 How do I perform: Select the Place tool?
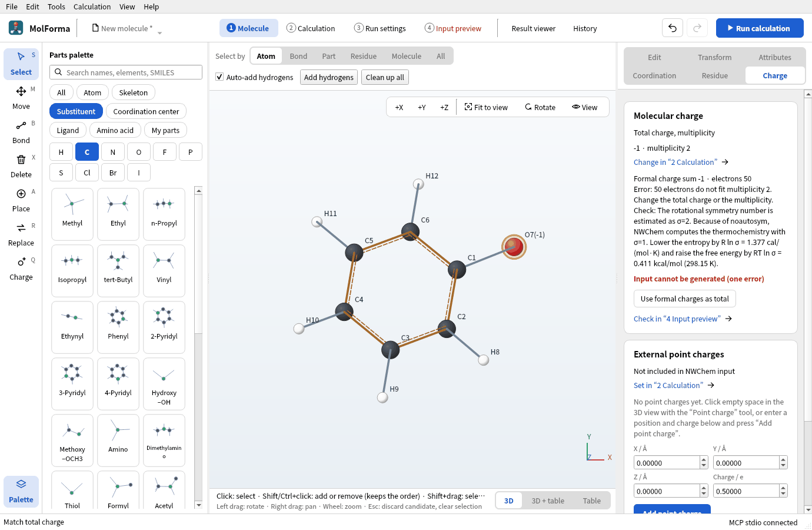coord(21,200)
